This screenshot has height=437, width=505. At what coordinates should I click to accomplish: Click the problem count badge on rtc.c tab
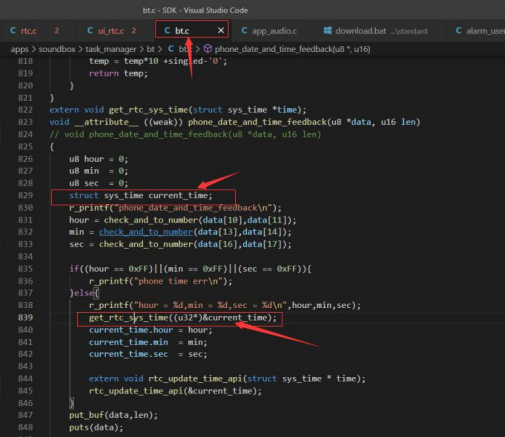(57, 31)
